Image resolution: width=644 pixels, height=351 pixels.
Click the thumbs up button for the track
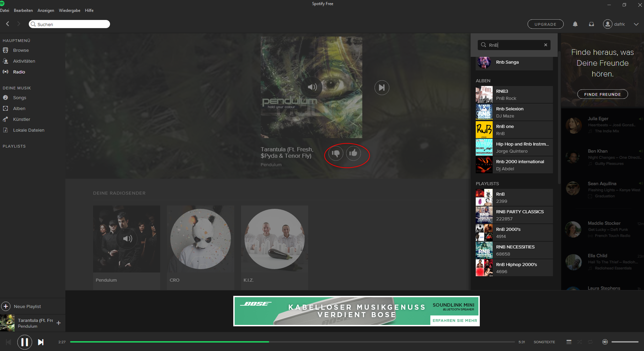353,153
